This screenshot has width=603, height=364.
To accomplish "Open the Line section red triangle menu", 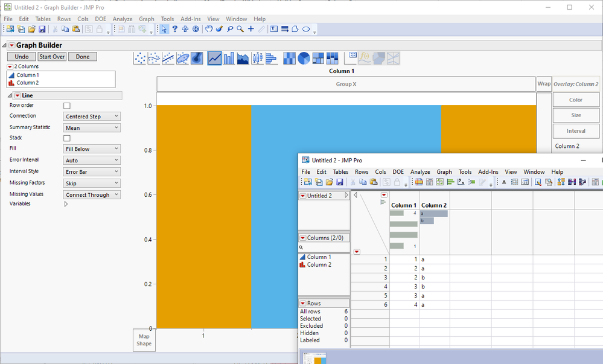I will pos(18,95).
